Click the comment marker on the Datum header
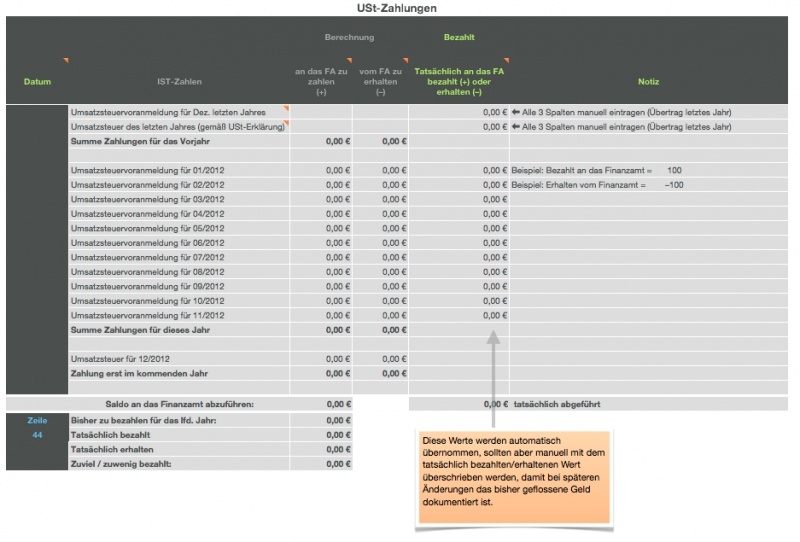This screenshot has height=542, width=800. click(x=66, y=60)
